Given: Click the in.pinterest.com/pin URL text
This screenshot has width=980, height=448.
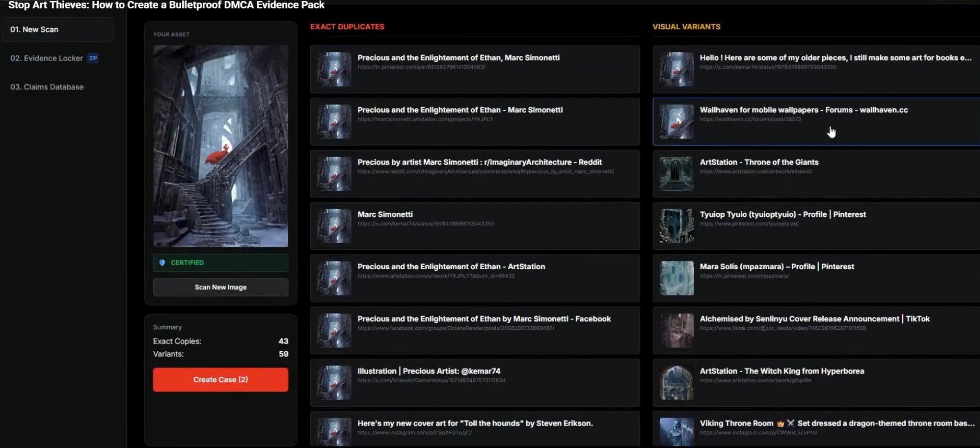Looking at the screenshot, I should (x=422, y=67).
